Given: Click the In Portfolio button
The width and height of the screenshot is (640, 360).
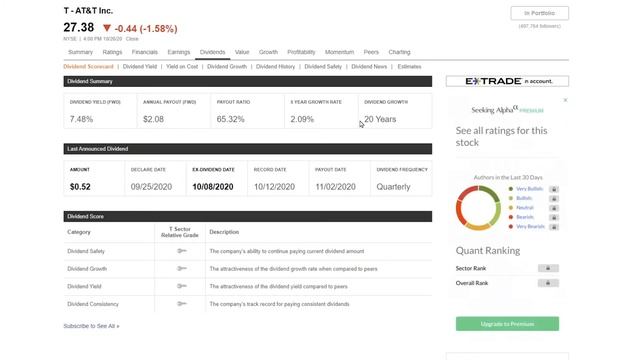Looking at the screenshot, I should click(x=540, y=13).
